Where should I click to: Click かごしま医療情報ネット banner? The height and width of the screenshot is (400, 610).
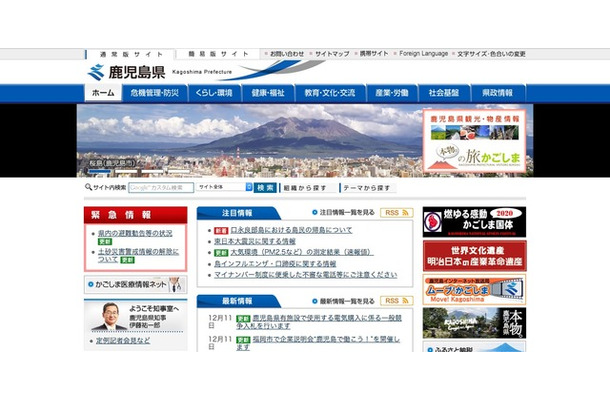click(135, 284)
